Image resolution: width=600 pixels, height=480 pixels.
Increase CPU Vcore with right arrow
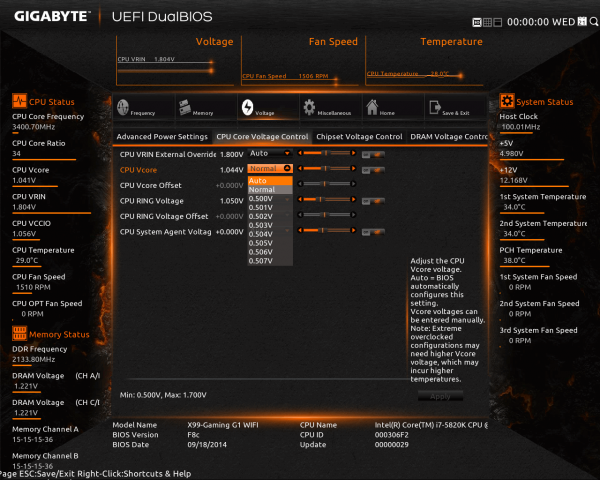tap(353, 168)
